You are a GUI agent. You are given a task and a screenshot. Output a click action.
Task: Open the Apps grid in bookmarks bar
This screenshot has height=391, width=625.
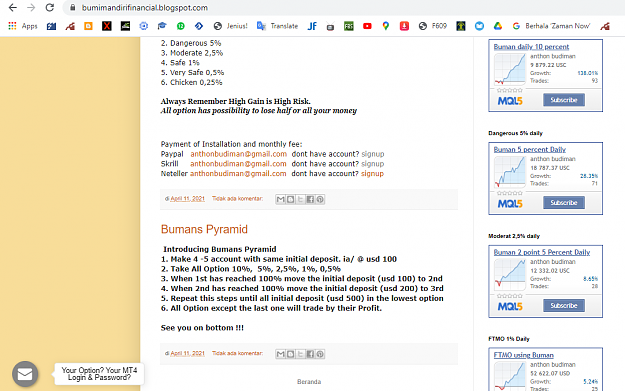tap(23, 26)
